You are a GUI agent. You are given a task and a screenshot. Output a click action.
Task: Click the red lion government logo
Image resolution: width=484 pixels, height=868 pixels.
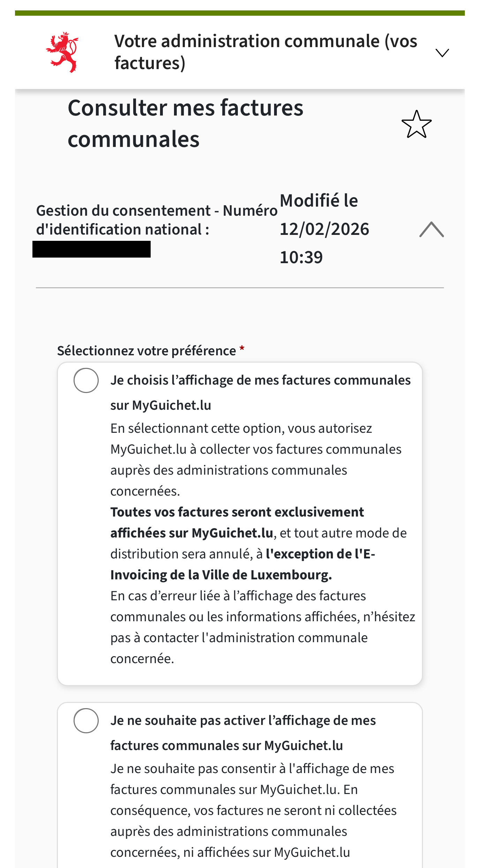(x=62, y=52)
